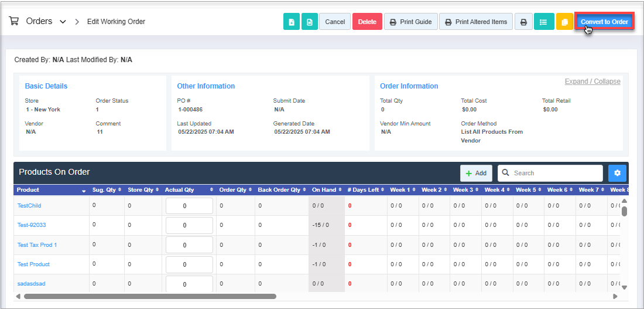Open the TestChild product link
The width and height of the screenshot is (644, 309).
(x=29, y=205)
